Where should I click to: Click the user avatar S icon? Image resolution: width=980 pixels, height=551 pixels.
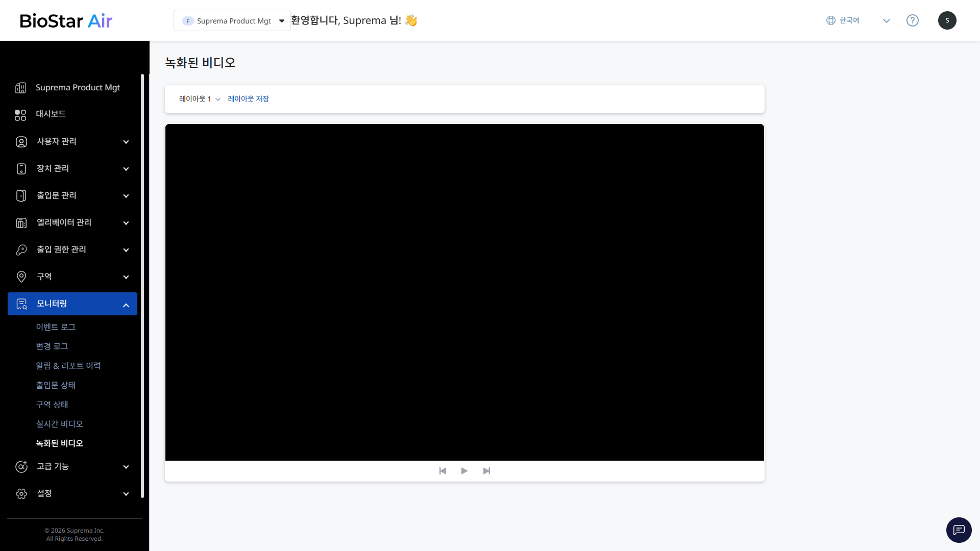(947, 20)
